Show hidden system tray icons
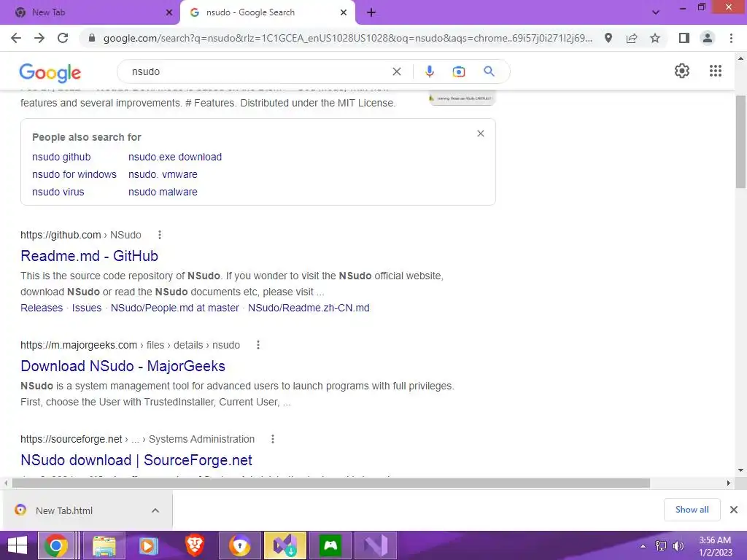747x560 pixels. [x=643, y=546]
